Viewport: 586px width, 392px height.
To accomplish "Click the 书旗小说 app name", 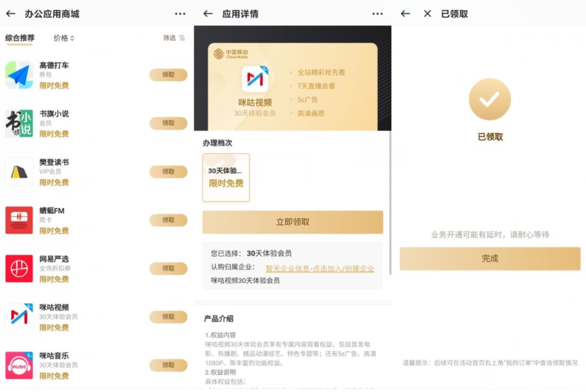I will [x=54, y=114].
